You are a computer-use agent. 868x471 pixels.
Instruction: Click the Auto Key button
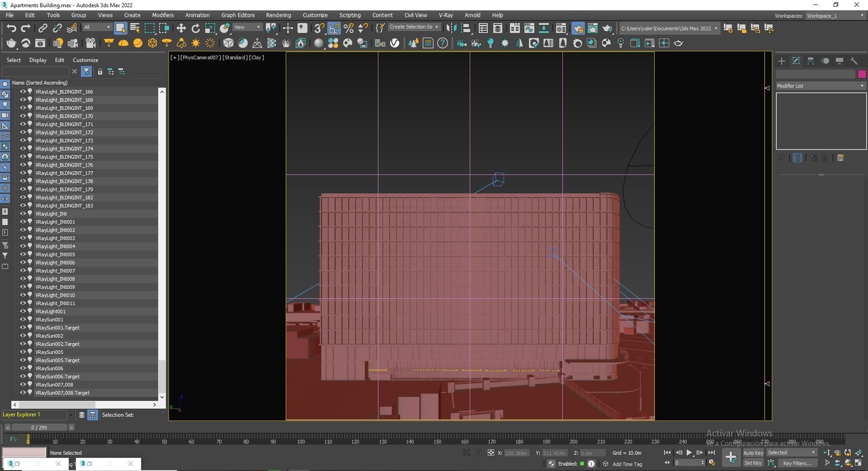click(753, 452)
